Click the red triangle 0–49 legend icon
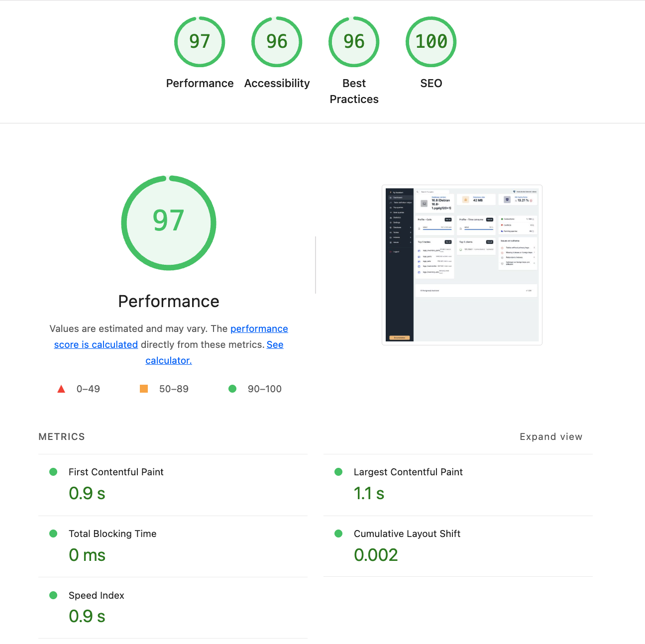 61,389
